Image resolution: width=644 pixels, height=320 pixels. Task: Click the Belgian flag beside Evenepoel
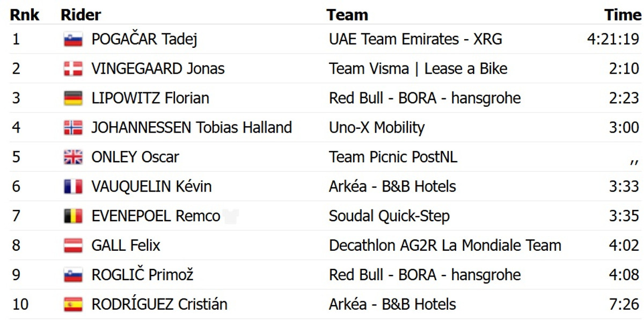(73, 216)
